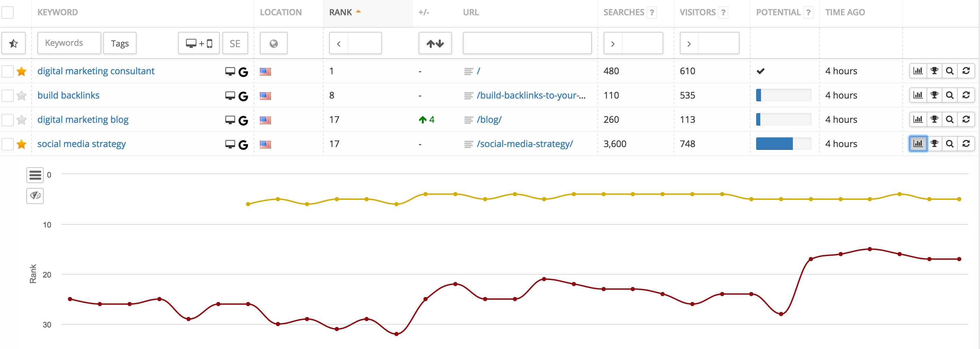Check the social media strategy row checkbox
Screen dimensions: 980x349
pos(8,144)
